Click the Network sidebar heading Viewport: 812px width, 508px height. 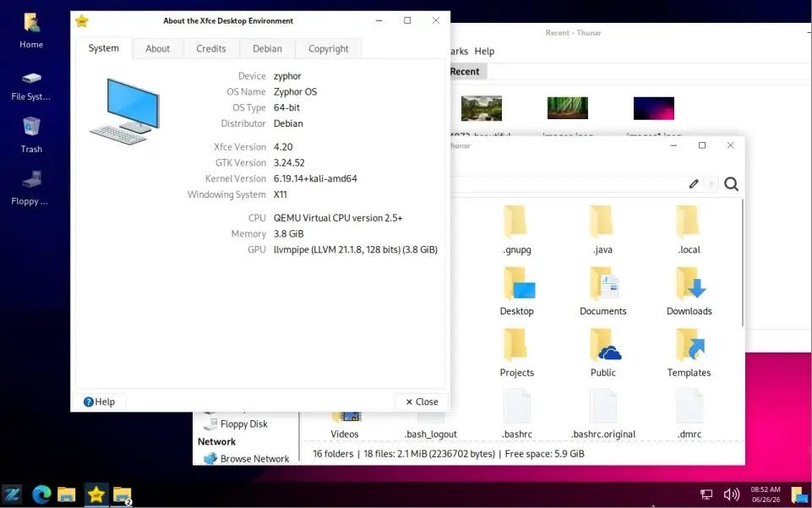click(x=216, y=442)
